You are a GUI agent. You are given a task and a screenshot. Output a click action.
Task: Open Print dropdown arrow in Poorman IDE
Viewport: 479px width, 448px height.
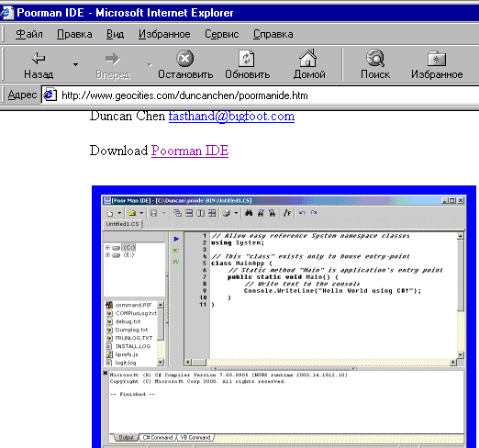236,213
